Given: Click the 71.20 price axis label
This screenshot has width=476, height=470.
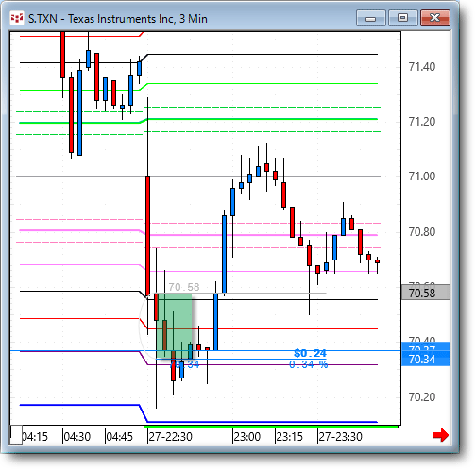Looking at the screenshot, I should tap(422, 122).
